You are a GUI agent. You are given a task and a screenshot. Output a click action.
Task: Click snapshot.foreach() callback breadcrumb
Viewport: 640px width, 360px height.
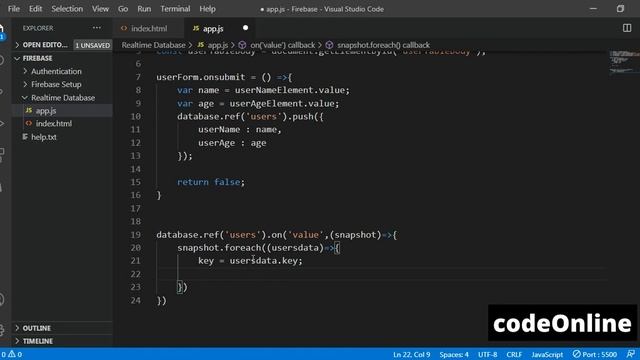[383, 45]
